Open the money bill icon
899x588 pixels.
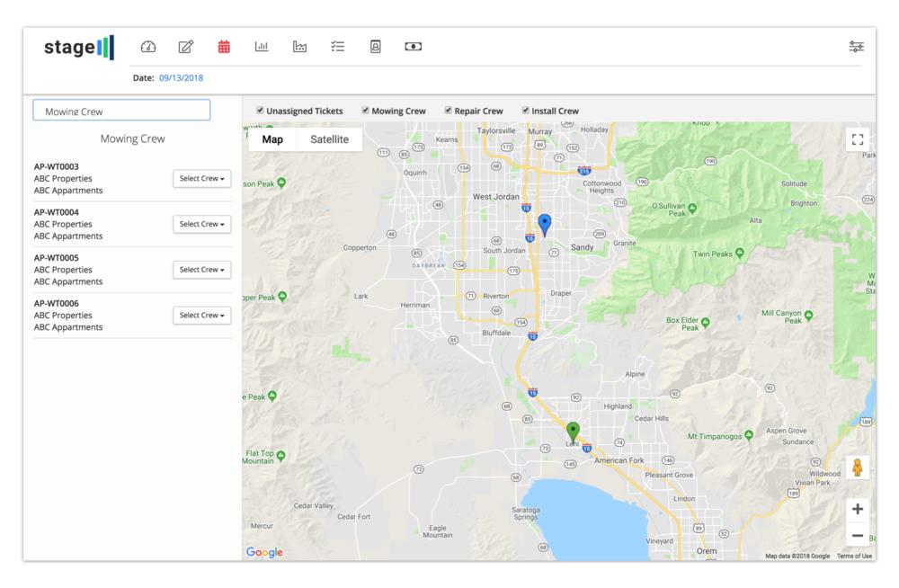(414, 47)
